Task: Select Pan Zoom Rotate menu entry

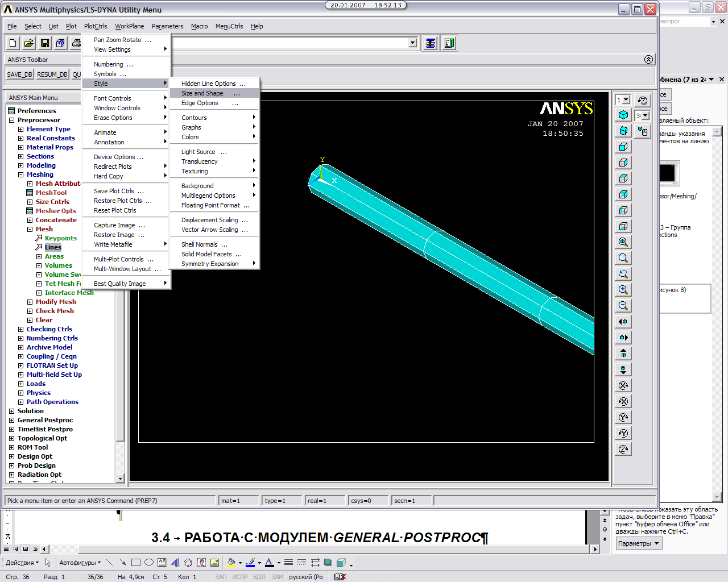Action: pos(126,40)
